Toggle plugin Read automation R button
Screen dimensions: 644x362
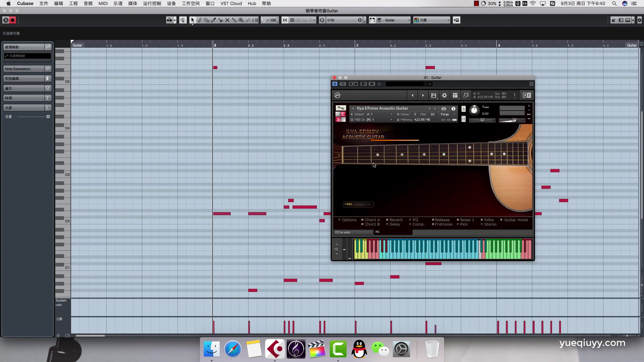click(x=351, y=84)
